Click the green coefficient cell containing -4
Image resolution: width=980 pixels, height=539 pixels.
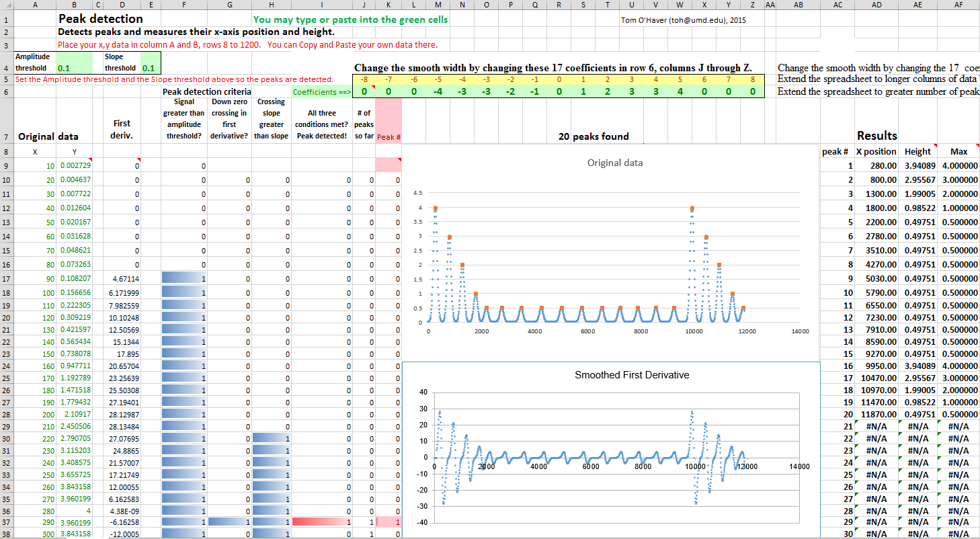click(x=438, y=91)
